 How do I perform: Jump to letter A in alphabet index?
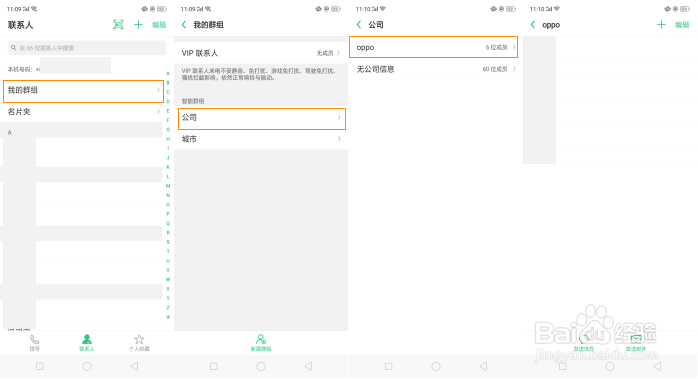coord(168,73)
